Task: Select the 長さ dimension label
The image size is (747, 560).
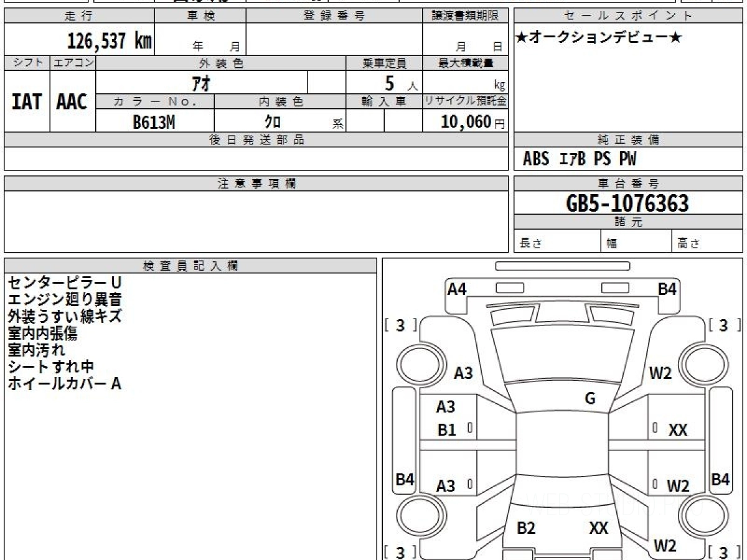Action: click(x=530, y=244)
